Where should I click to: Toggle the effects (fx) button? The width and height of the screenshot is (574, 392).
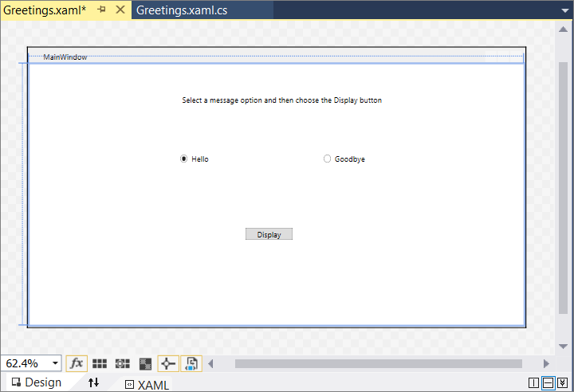point(77,363)
